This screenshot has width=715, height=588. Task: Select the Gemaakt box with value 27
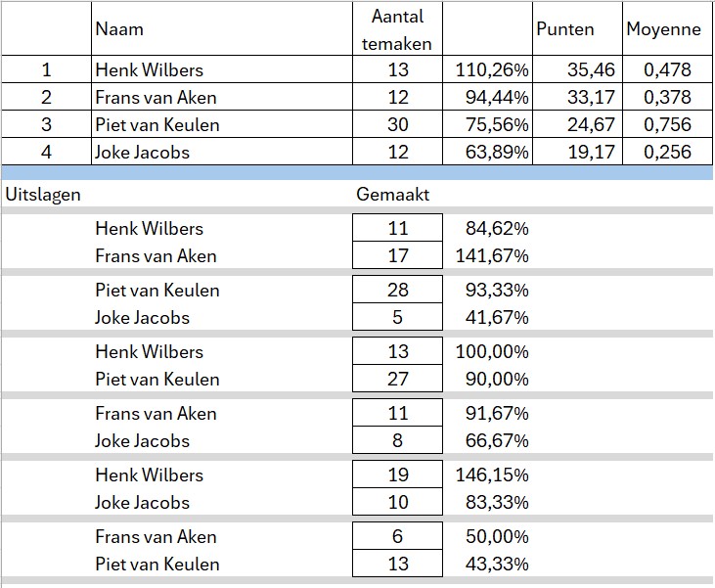pyautogui.click(x=397, y=379)
